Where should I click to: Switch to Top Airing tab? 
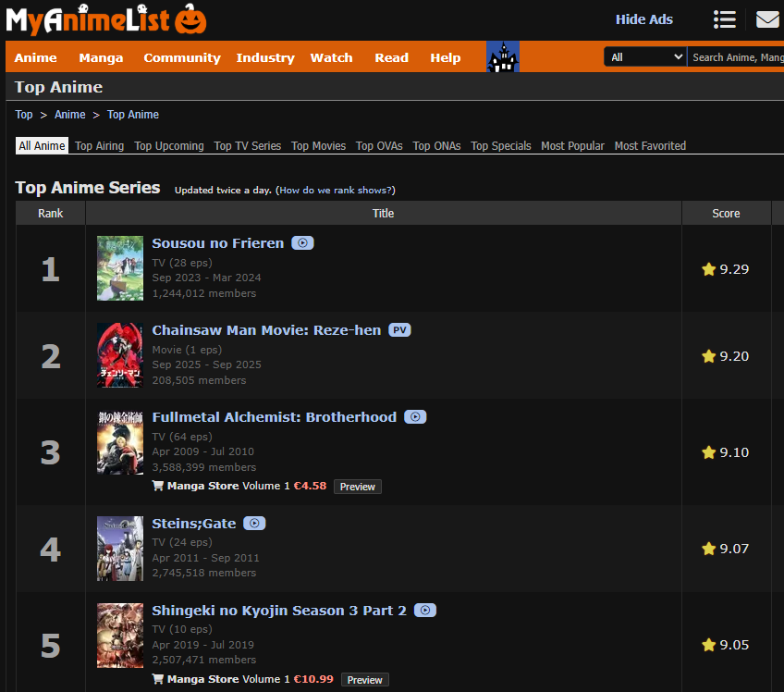point(100,145)
